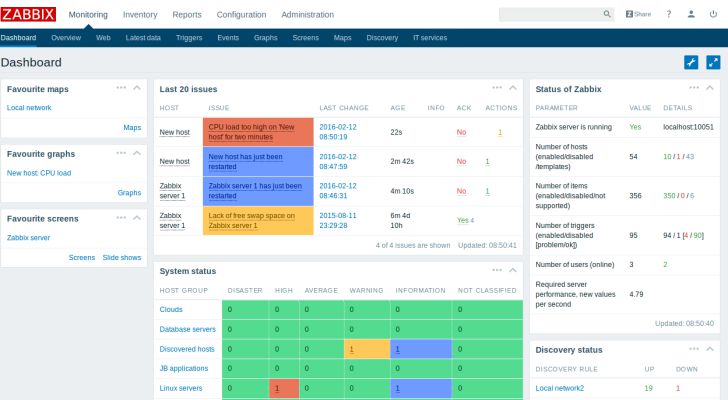Open the help question mark icon
The image size is (728, 400).
[669, 14]
